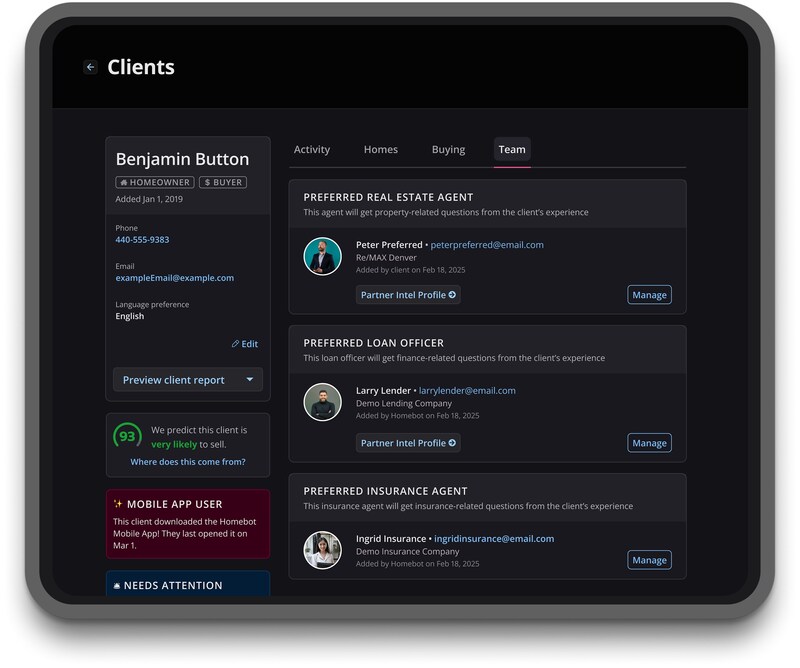Click Peter Preferred's avatar photo

[x=322, y=257]
